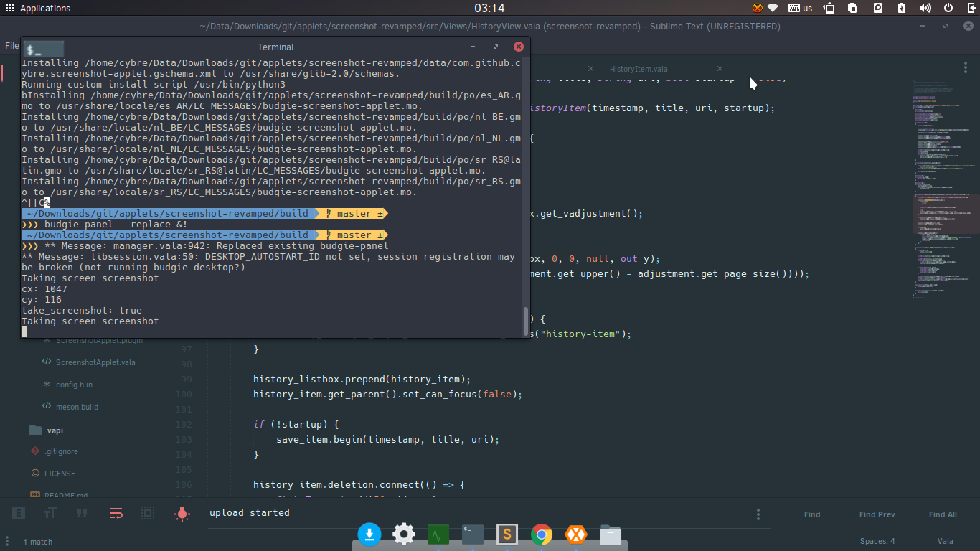Open the system monitor in the dock
The width and height of the screenshot is (980, 551).
[438, 534]
